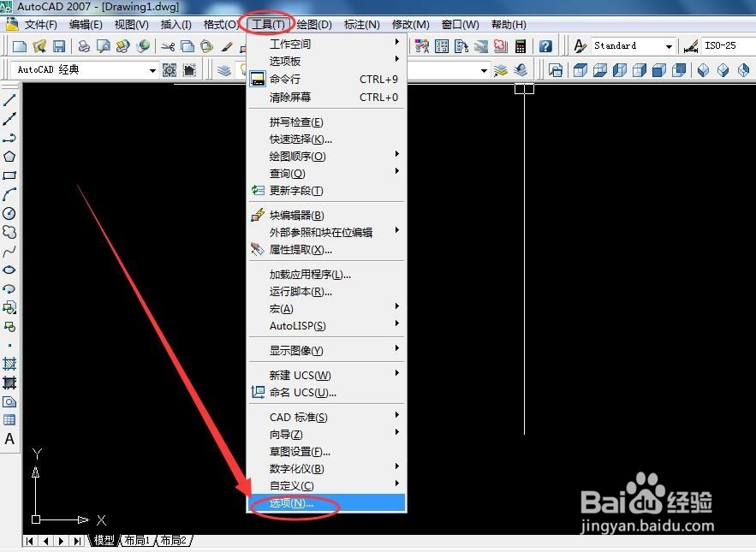
Task: Select the Rectangle tool
Action: pyautogui.click(x=9, y=175)
